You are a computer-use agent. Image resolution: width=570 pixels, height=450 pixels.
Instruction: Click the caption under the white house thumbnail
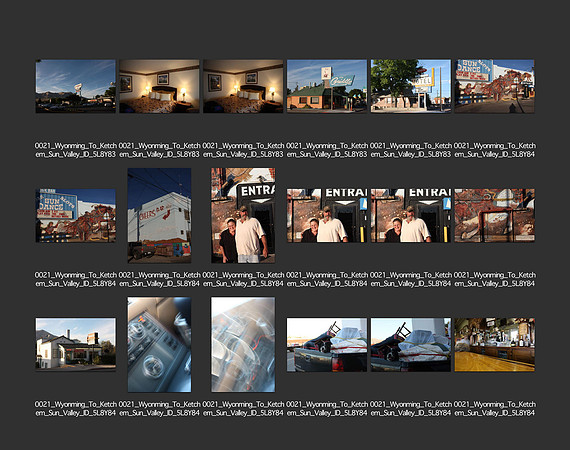coord(76,409)
